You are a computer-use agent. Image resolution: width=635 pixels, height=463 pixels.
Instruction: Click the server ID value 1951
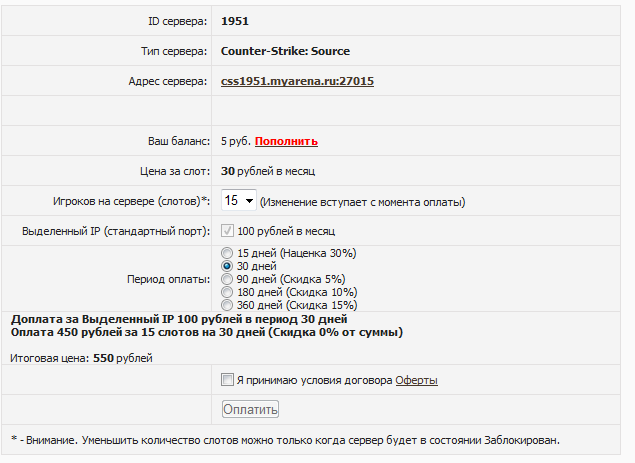235,20
